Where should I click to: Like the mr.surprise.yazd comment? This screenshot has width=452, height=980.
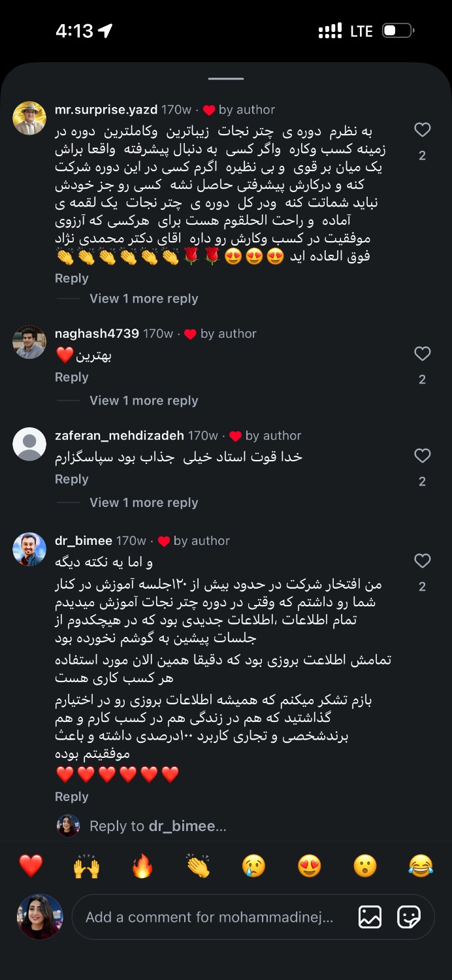pos(423,130)
